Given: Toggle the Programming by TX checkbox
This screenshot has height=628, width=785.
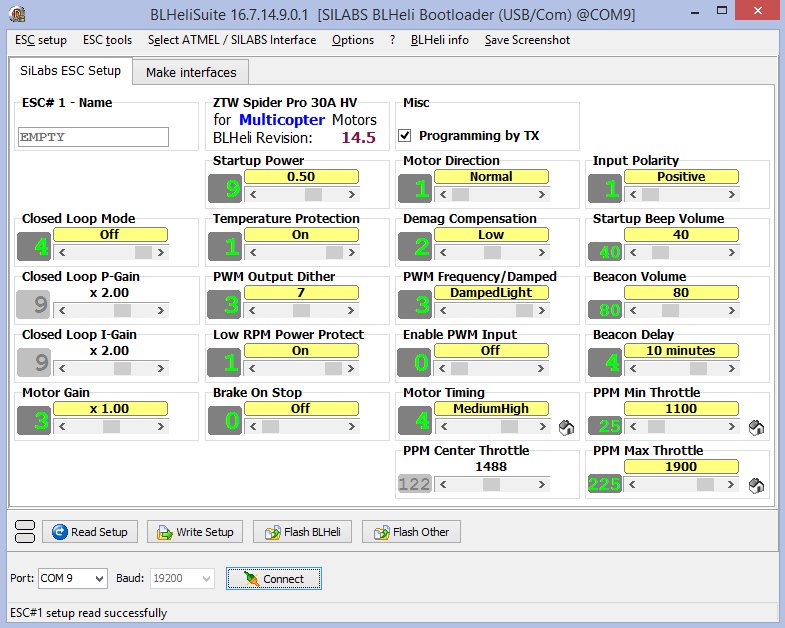Looking at the screenshot, I should pos(405,135).
